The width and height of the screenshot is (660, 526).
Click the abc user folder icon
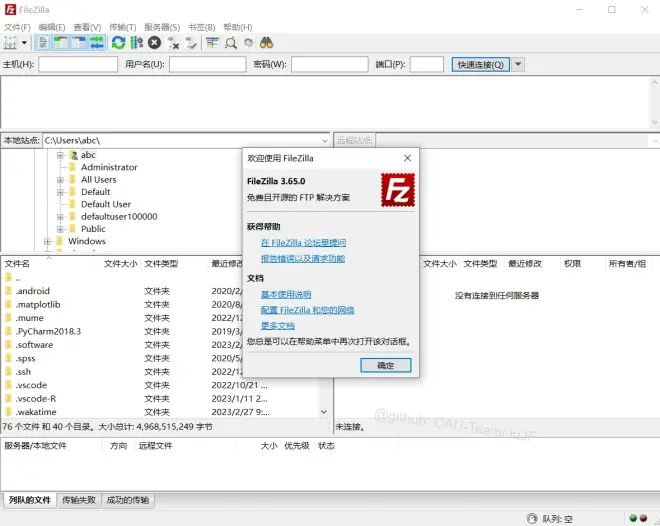point(74,155)
